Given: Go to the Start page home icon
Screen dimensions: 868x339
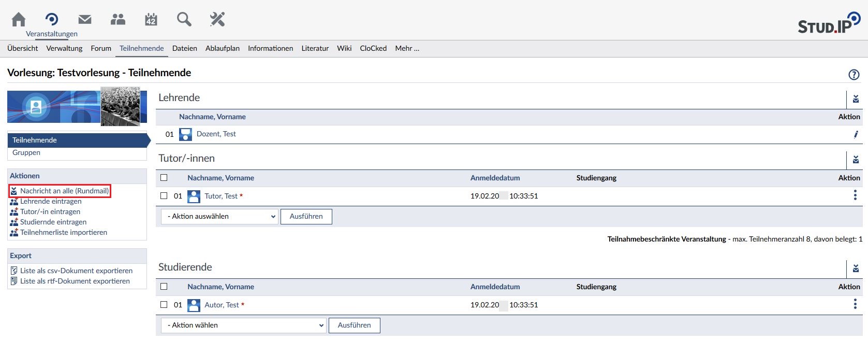Looking at the screenshot, I should pos(19,20).
